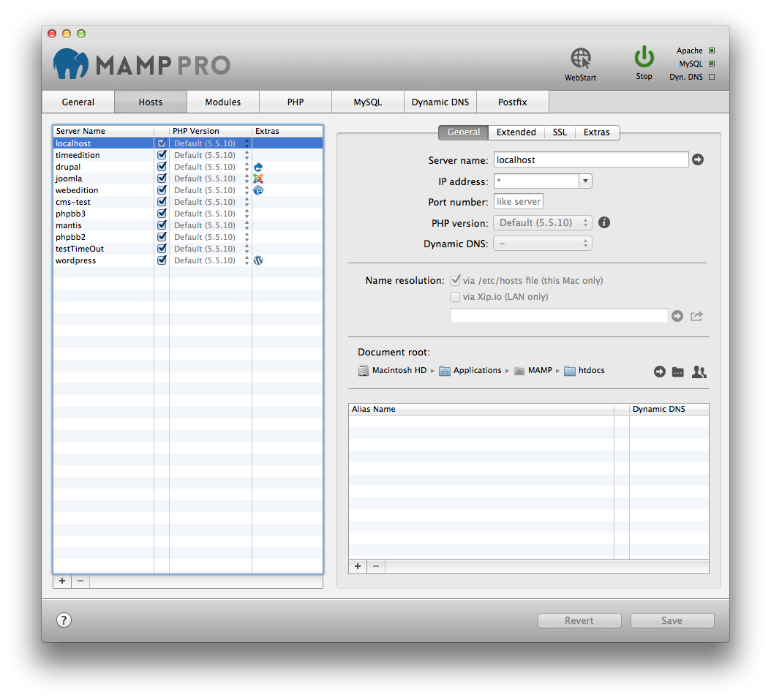Open server name arrow button

click(698, 159)
